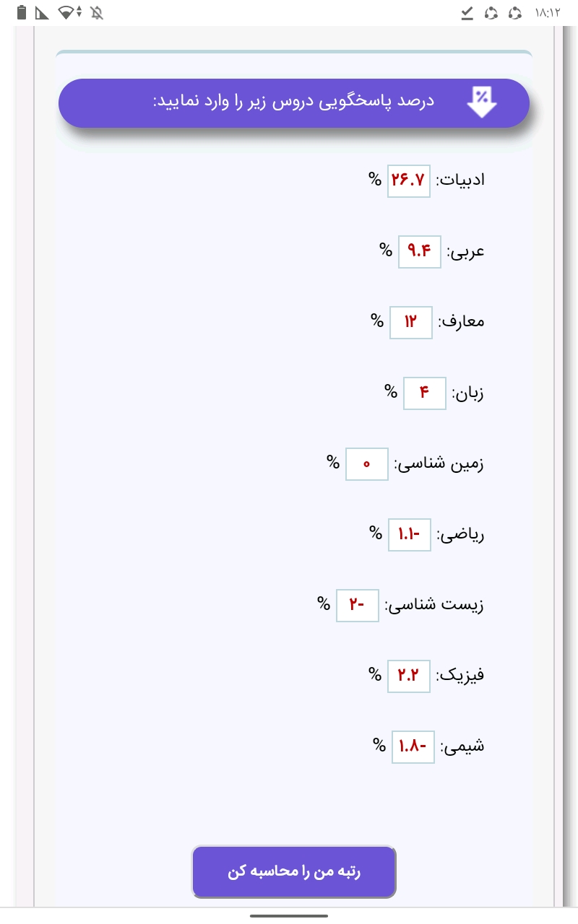This screenshot has height=924, width=578.
Task: Select the زمین شناسی input box
Action: coord(366,463)
